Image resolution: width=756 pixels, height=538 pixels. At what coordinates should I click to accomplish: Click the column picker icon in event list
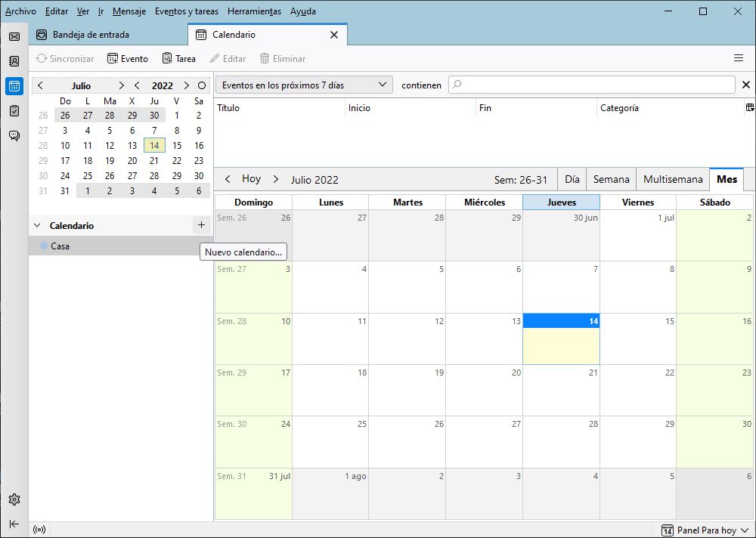click(x=749, y=108)
